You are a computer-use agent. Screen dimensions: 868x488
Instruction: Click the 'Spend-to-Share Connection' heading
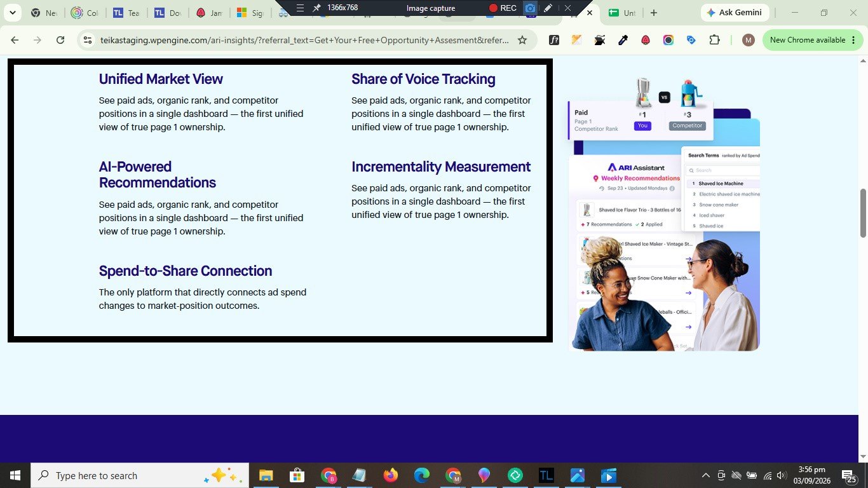pyautogui.click(x=186, y=271)
